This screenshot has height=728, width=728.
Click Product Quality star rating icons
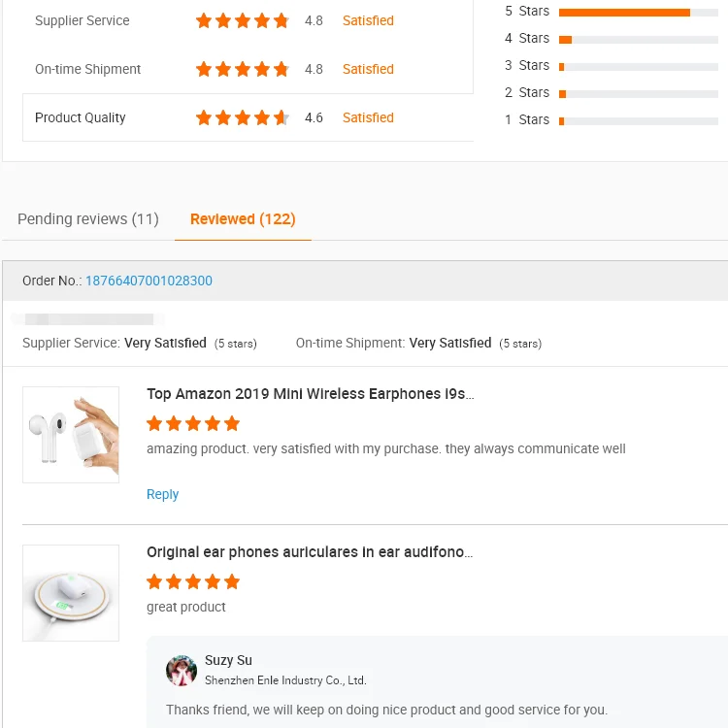242,117
